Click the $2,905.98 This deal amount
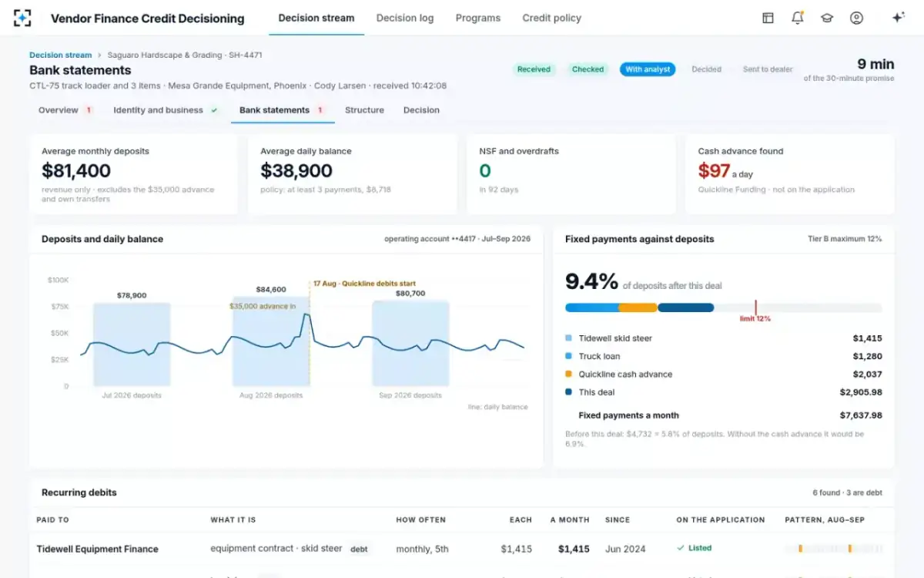924x578 pixels. (x=861, y=392)
